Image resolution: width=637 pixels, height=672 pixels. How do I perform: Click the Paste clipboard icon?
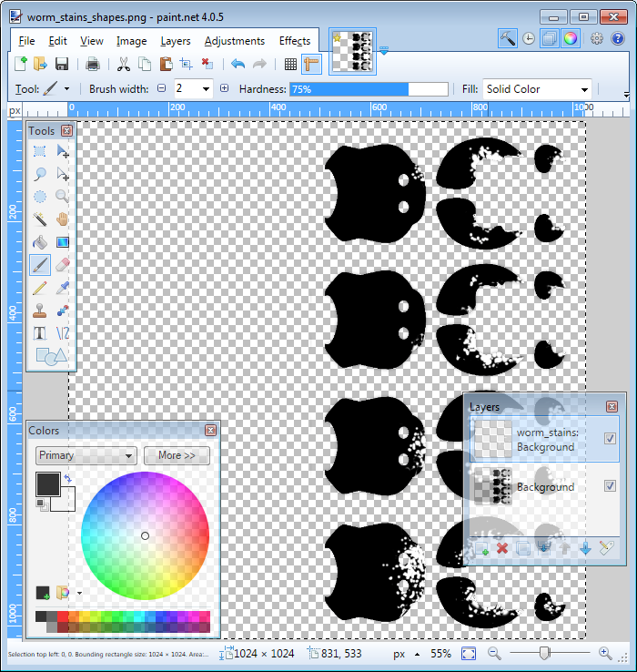(166, 64)
